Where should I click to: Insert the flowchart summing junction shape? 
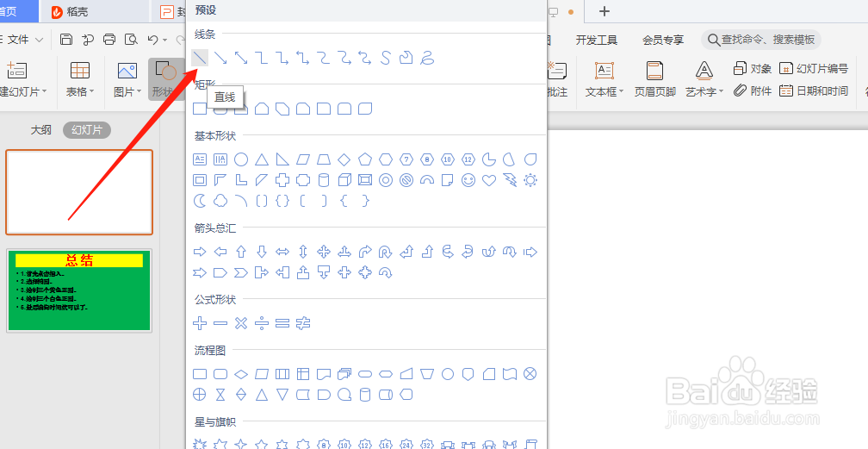coord(530,374)
